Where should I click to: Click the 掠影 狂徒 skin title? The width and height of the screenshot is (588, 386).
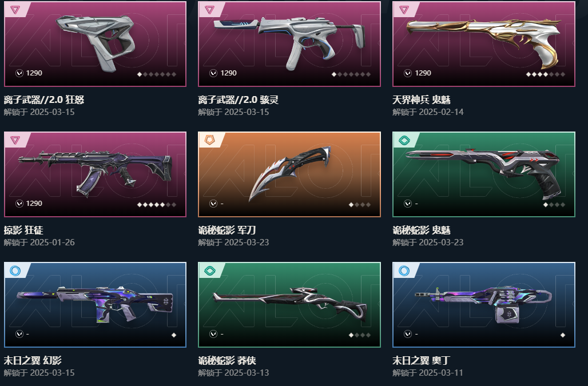click(23, 230)
